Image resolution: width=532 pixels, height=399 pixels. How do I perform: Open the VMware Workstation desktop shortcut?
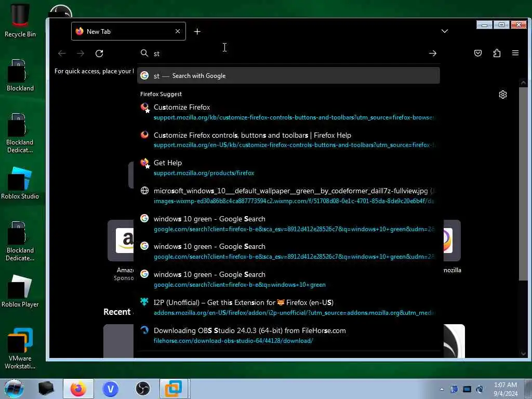click(20, 348)
